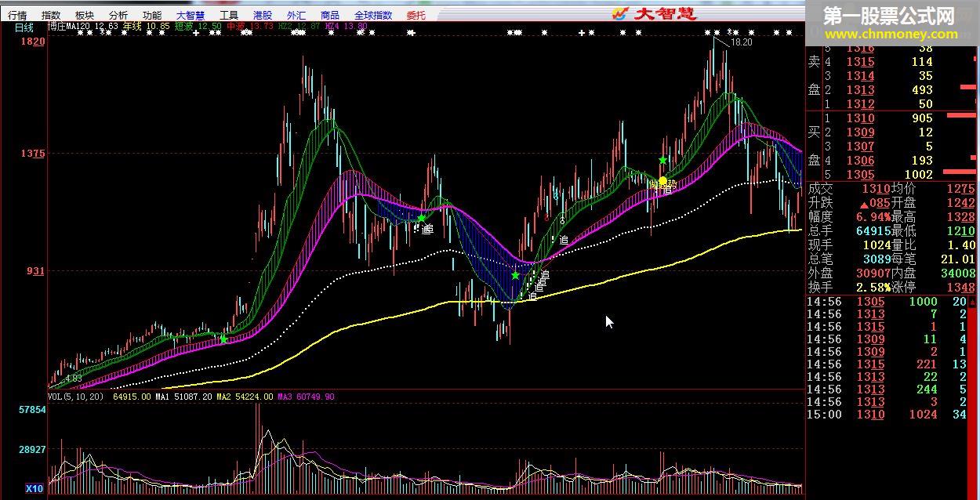Image resolution: width=980 pixels, height=500 pixels.
Task: Select the MA1 51087.20 volume label
Action: 183,397
